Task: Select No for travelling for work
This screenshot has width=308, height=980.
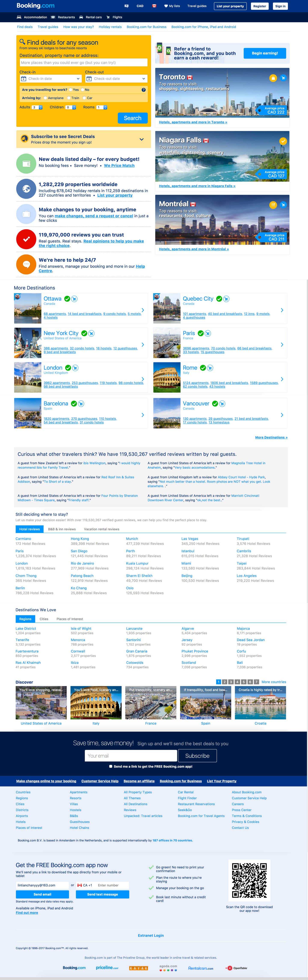Action: pyautogui.click(x=83, y=90)
